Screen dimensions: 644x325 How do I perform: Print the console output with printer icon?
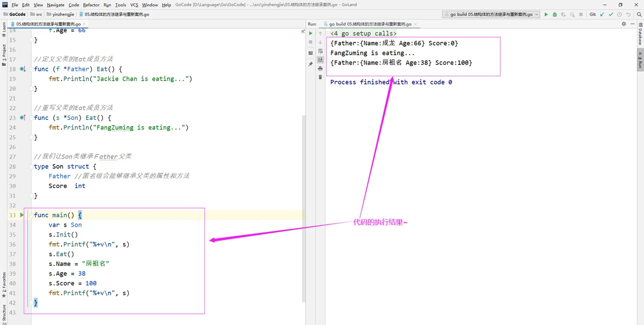[320, 69]
